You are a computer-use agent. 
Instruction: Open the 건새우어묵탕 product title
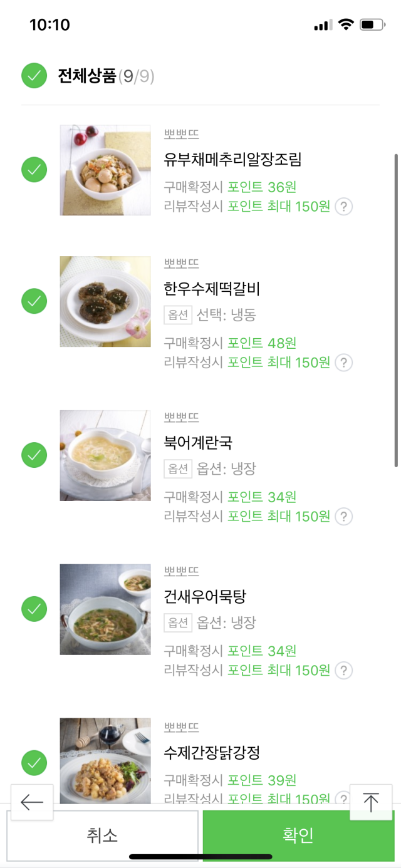coord(205,596)
